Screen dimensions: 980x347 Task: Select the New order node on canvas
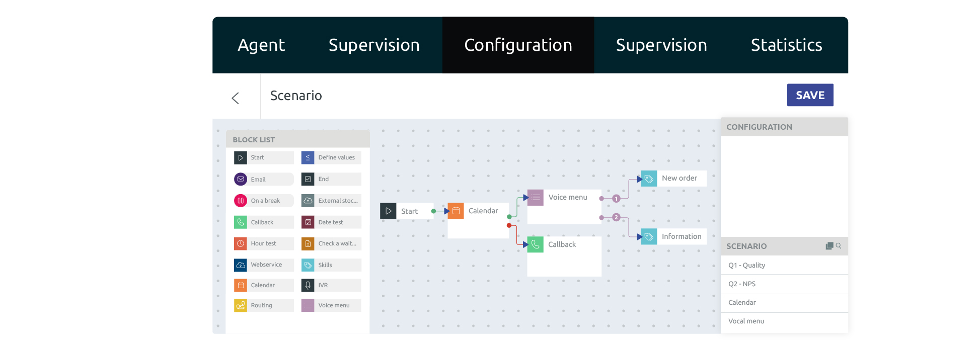point(673,179)
